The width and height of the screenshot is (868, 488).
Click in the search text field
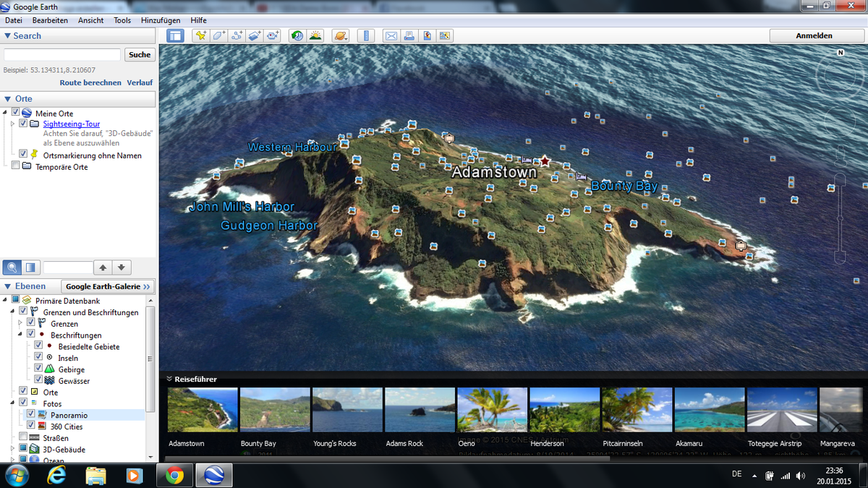click(62, 54)
